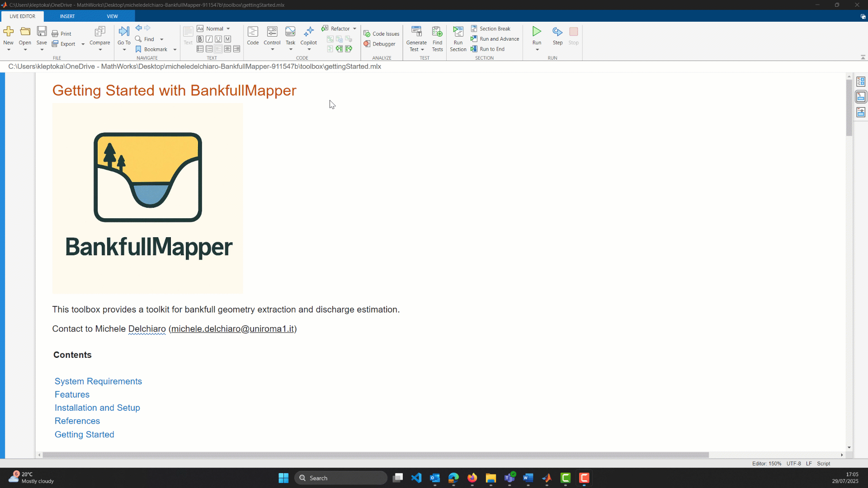Set text alignment to center
Screen dimensions: 868x488
(x=227, y=49)
